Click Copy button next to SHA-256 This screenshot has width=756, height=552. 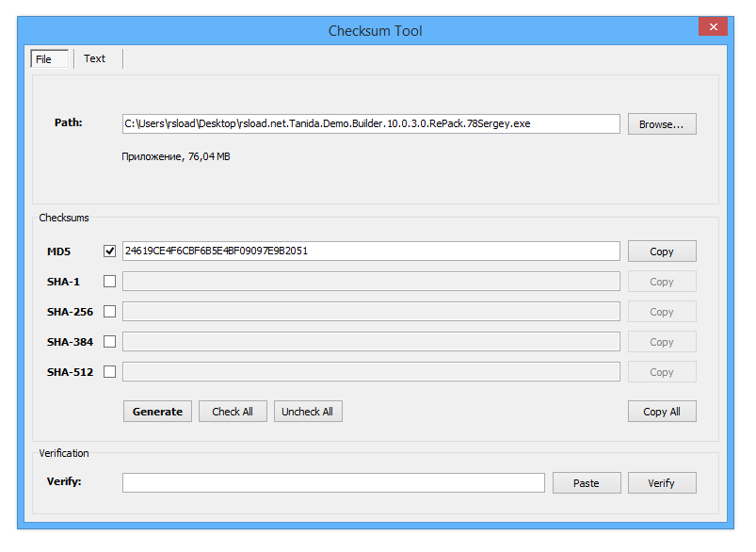tap(662, 312)
